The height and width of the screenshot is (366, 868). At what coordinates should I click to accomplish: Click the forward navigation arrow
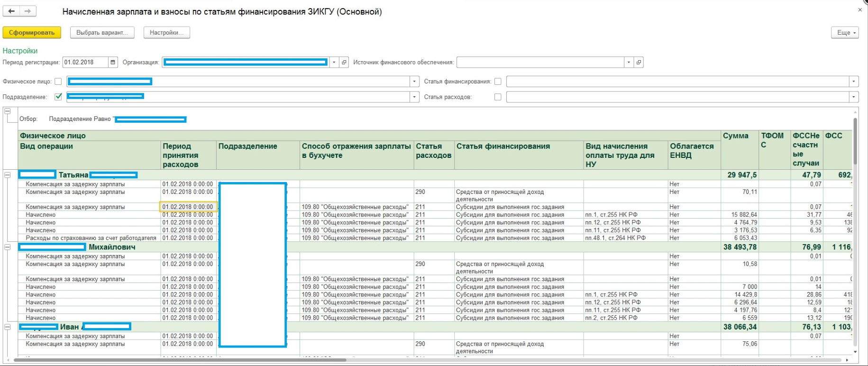point(28,11)
